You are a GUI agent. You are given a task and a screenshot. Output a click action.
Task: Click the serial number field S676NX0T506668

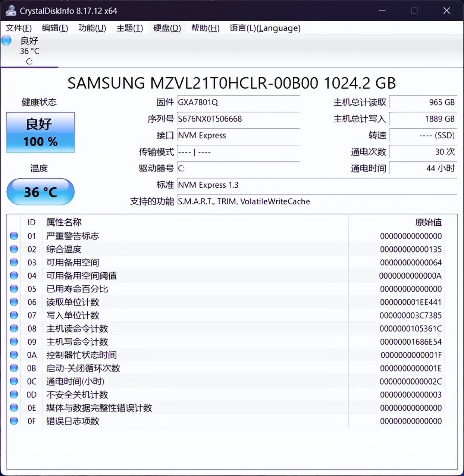[238, 119]
